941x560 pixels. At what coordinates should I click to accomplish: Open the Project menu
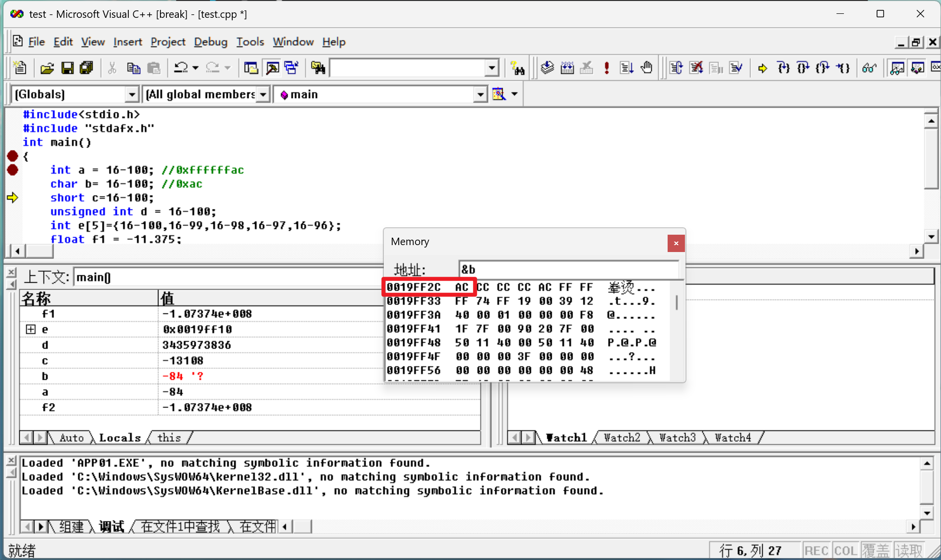[168, 42]
